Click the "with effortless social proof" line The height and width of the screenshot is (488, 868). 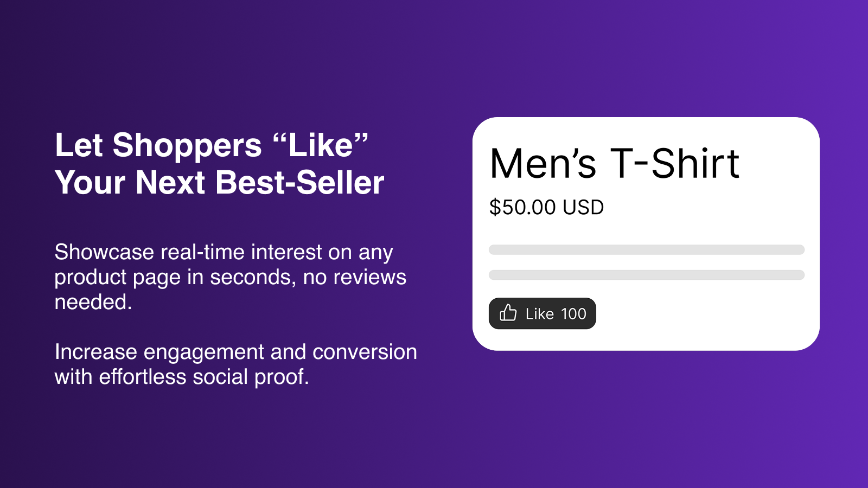point(182,377)
